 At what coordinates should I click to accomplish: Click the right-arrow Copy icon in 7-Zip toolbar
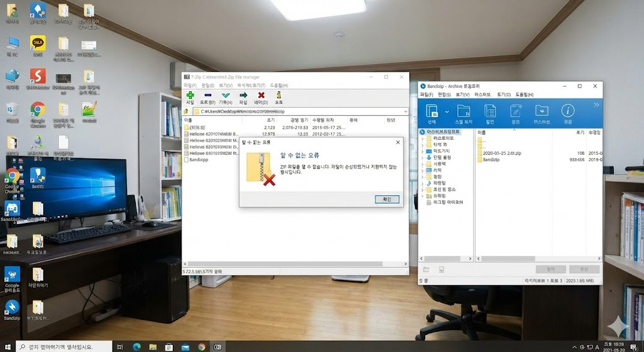pyautogui.click(x=243, y=96)
